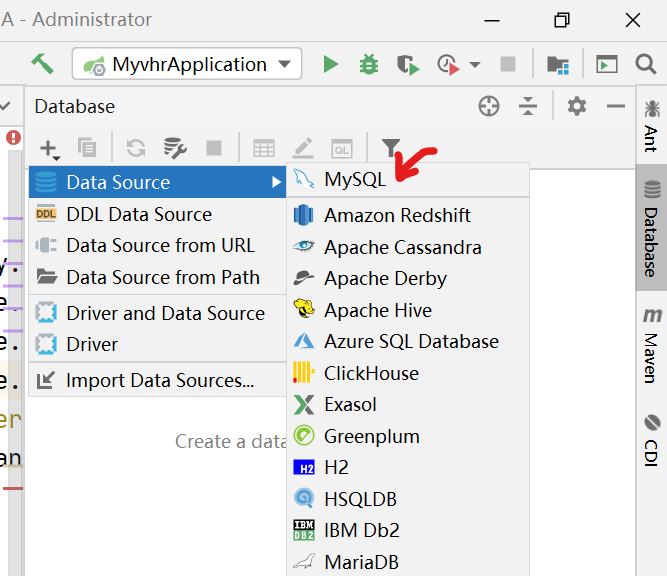Select IBM Db2 data source
This screenshot has height=576, width=667.
pyautogui.click(x=408, y=530)
